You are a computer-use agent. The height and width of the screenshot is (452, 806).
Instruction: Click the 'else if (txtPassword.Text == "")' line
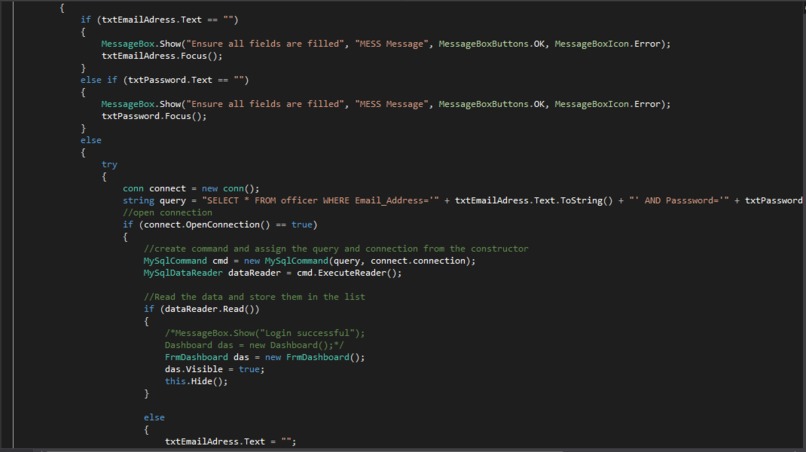pyautogui.click(x=164, y=80)
